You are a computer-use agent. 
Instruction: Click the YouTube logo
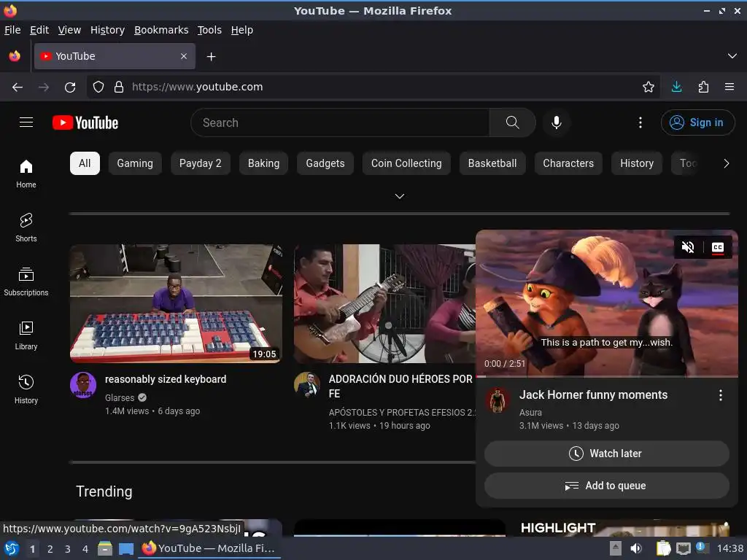pyautogui.click(x=85, y=122)
